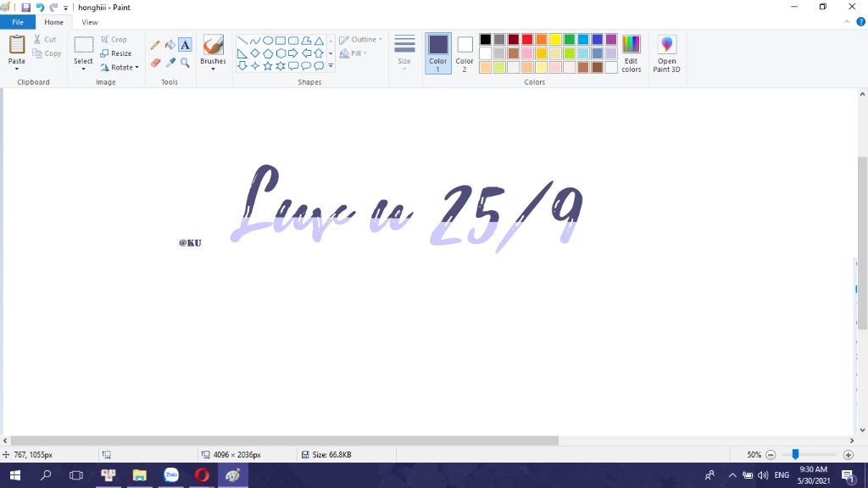Screen dimensions: 868x488
Task: Select the Text tool
Action: [185, 45]
